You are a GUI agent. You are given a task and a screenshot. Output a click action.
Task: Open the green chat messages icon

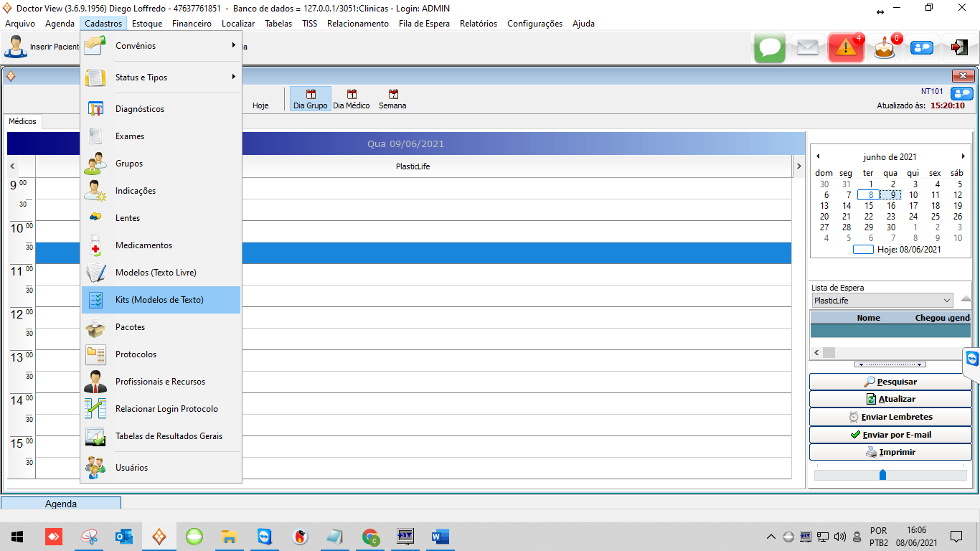770,48
